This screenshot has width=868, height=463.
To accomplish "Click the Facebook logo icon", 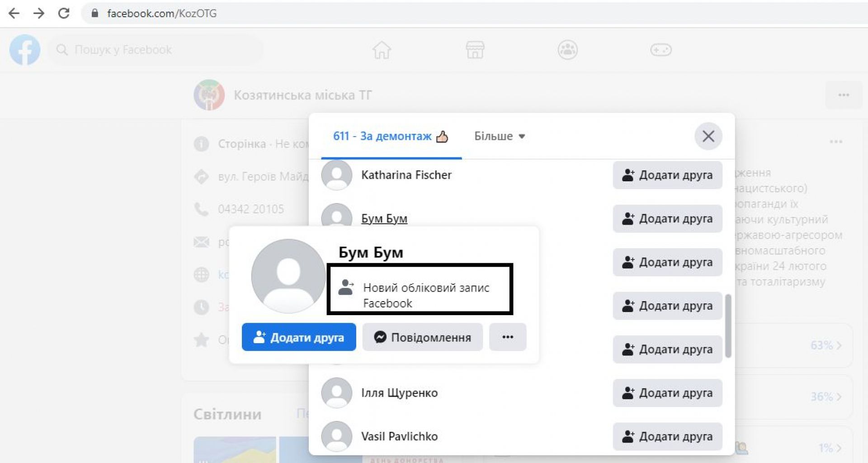I will point(25,50).
